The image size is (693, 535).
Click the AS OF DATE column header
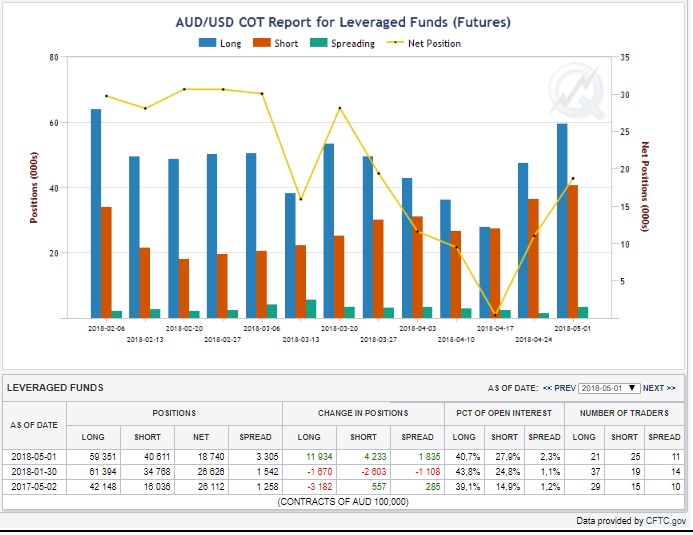pos(34,425)
